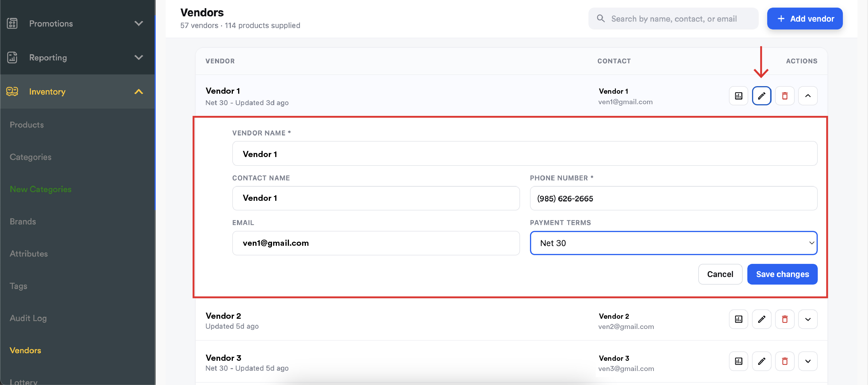This screenshot has height=385, width=868.
Task: Go to Audit Log in sidebar
Action: coord(28,318)
